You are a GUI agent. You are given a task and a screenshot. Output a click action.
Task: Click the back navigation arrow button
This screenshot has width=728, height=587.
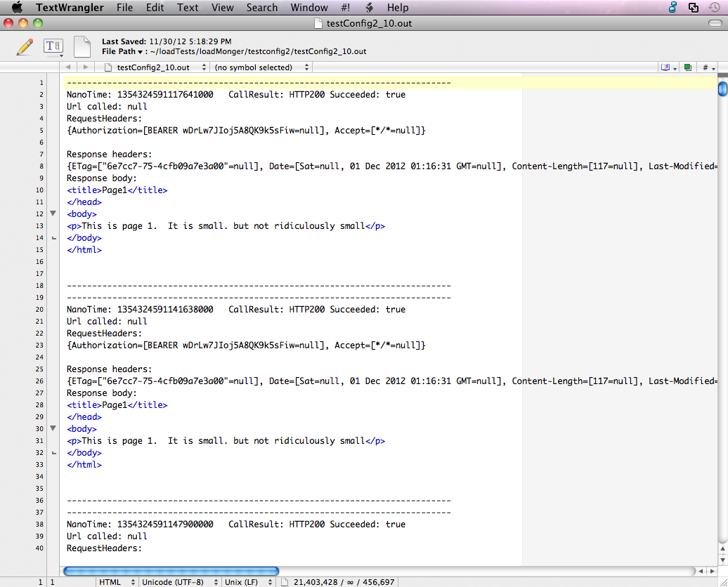tap(67, 67)
